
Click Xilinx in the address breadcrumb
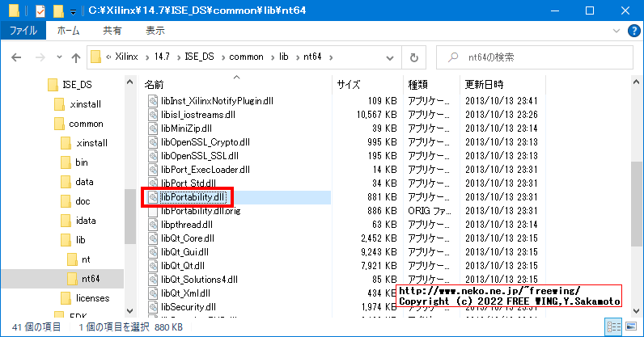coord(126,57)
